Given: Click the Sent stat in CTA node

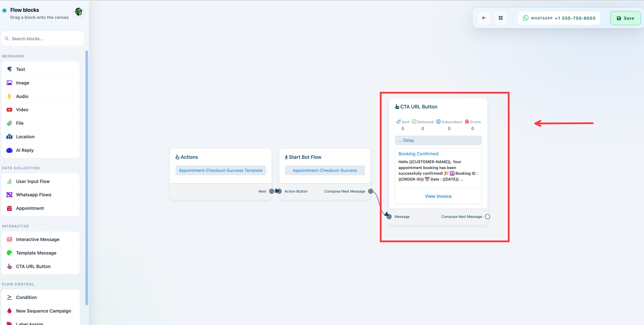Looking at the screenshot, I should (402, 125).
